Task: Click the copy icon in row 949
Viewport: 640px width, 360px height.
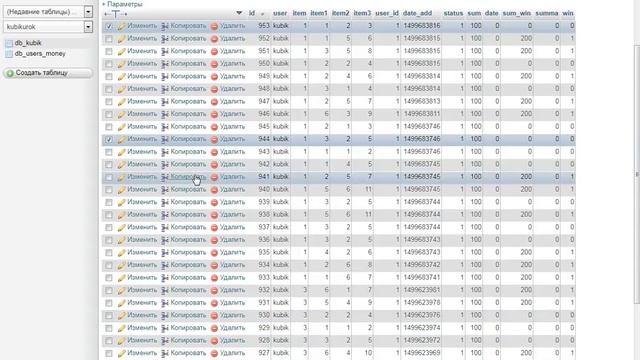Action: click(x=165, y=77)
